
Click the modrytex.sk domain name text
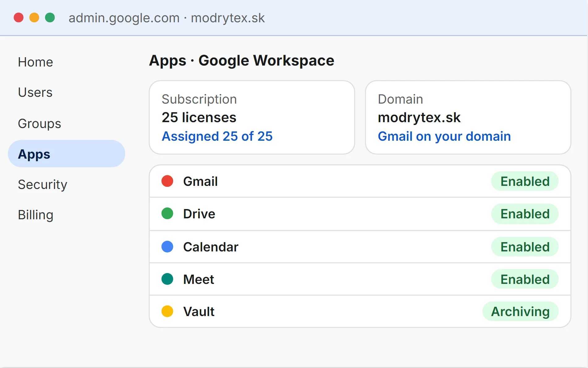[419, 118]
